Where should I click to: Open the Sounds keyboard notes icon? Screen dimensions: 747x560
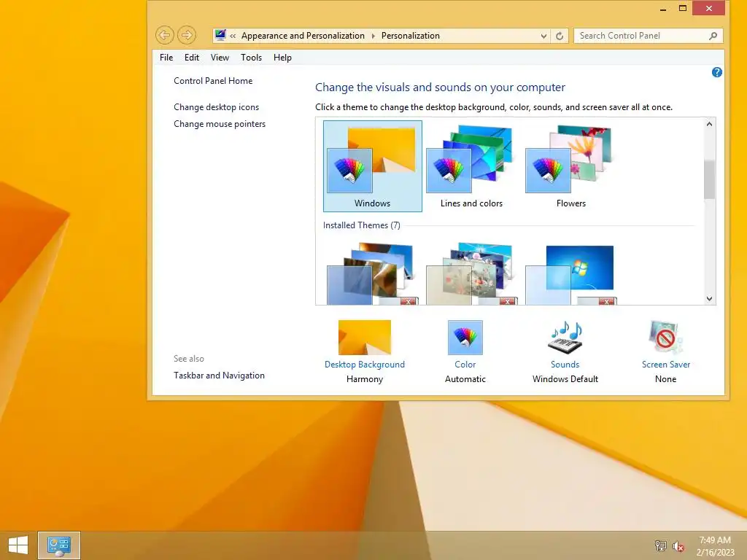point(565,337)
